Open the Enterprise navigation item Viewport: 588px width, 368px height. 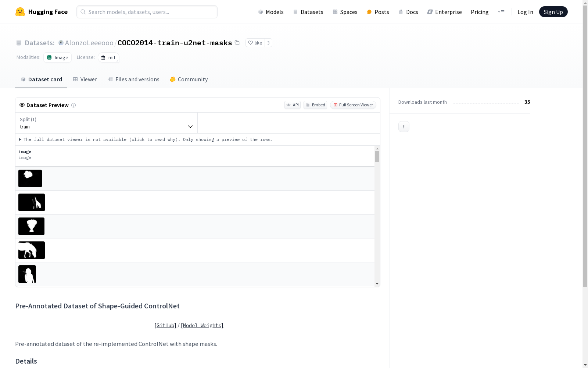click(445, 12)
